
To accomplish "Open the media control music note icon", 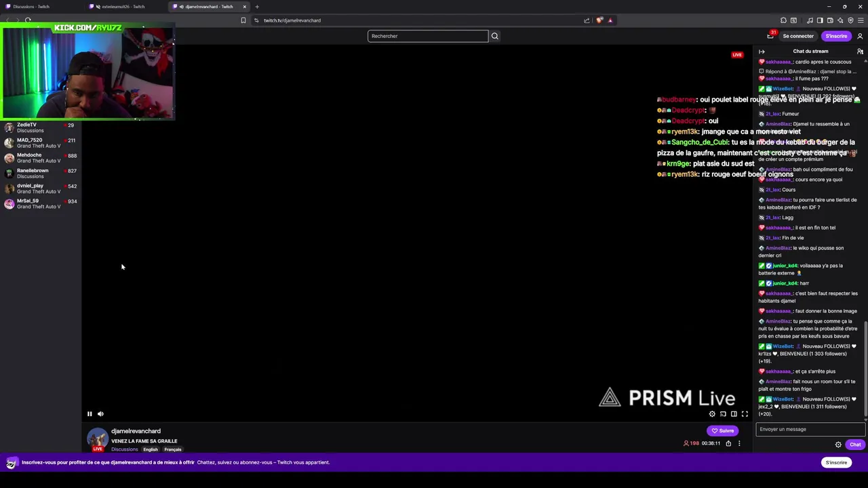I will pos(810,20).
